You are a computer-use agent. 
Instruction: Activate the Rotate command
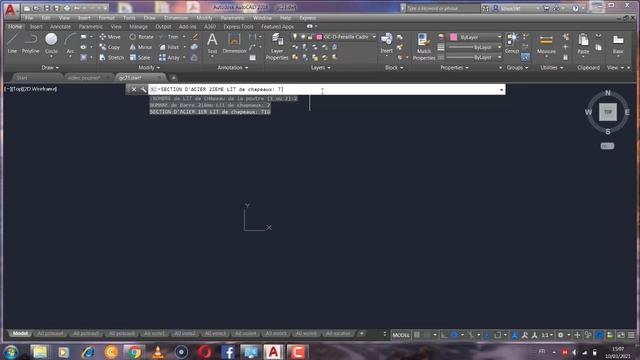click(141, 37)
